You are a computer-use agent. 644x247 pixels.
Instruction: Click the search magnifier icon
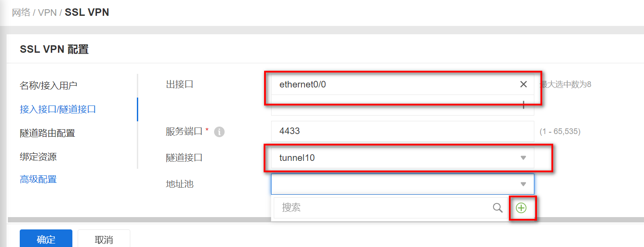coord(497,208)
